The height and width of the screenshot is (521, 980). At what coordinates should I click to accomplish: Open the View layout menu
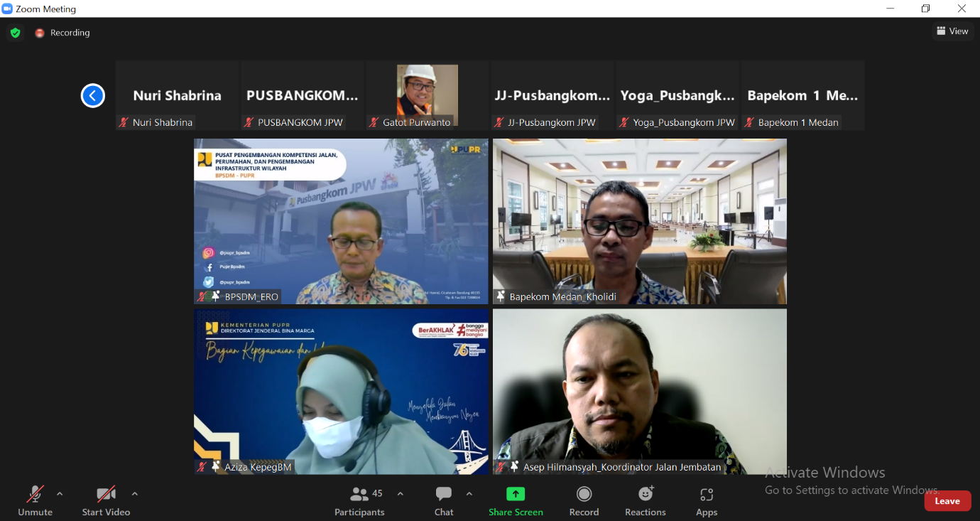coord(952,31)
